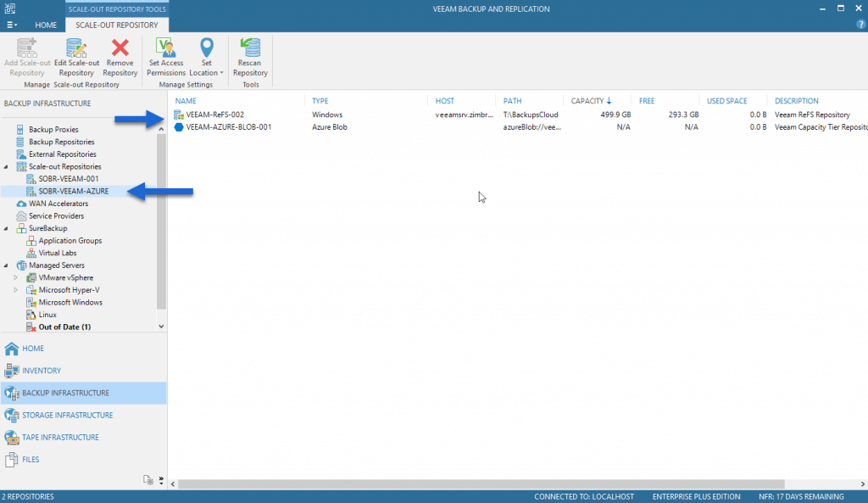Sort by the NAME column header
Screen dimensions: 868x503
tap(186, 101)
